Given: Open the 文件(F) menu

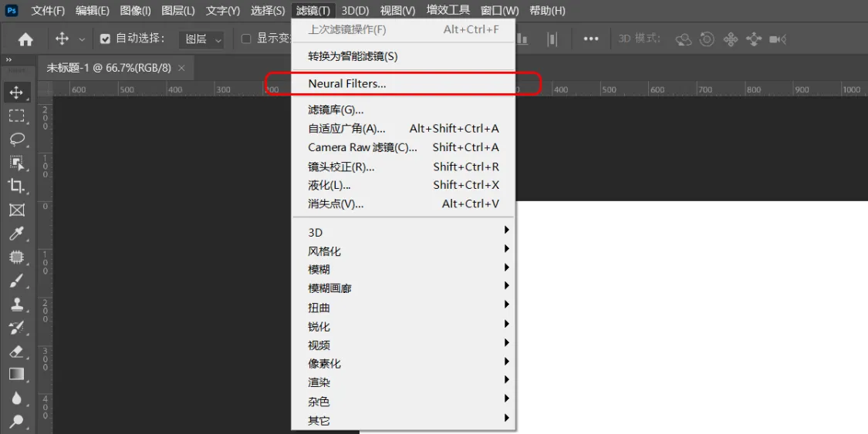Looking at the screenshot, I should click(x=48, y=11).
